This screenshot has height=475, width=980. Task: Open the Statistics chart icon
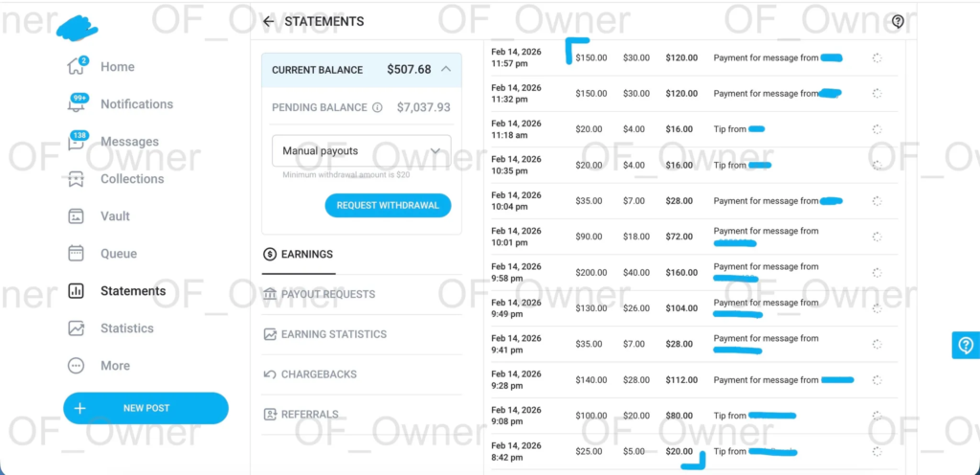[x=77, y=328]
